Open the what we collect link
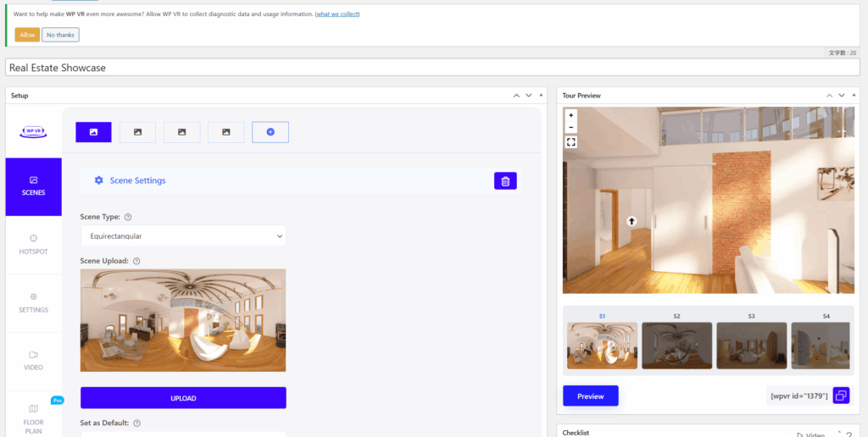 [337, 14]
